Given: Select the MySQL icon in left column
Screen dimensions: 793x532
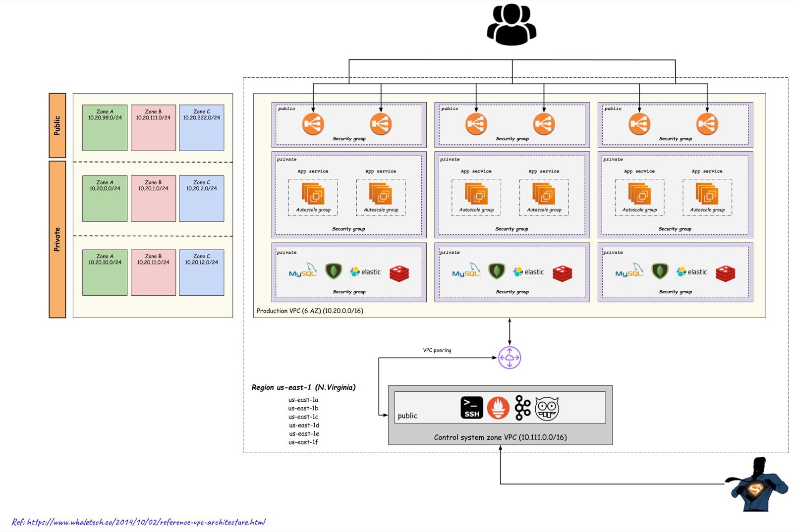Looking at the screenshot, I should coord(303,271).
